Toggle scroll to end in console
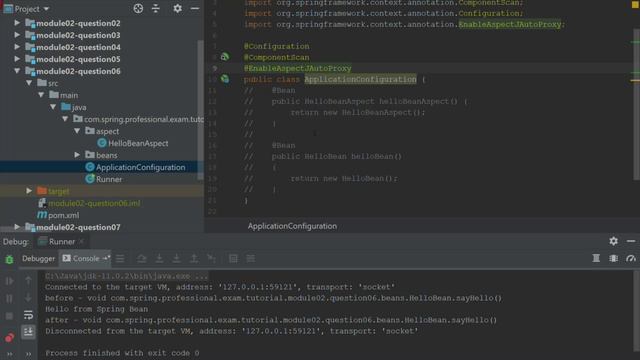Viewport: 640px width, 360px height. click(x=28, y=332)
